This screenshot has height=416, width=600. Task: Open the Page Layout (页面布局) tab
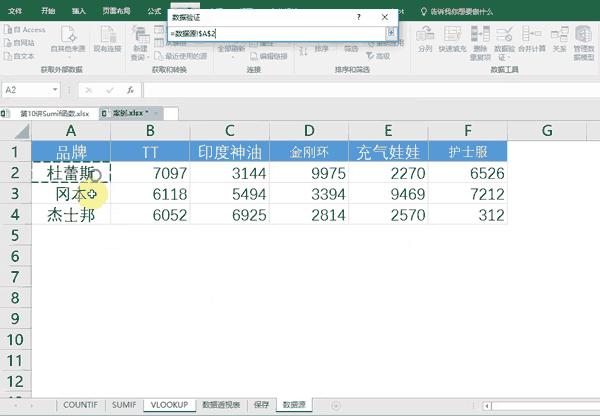[x=117, y=11]
